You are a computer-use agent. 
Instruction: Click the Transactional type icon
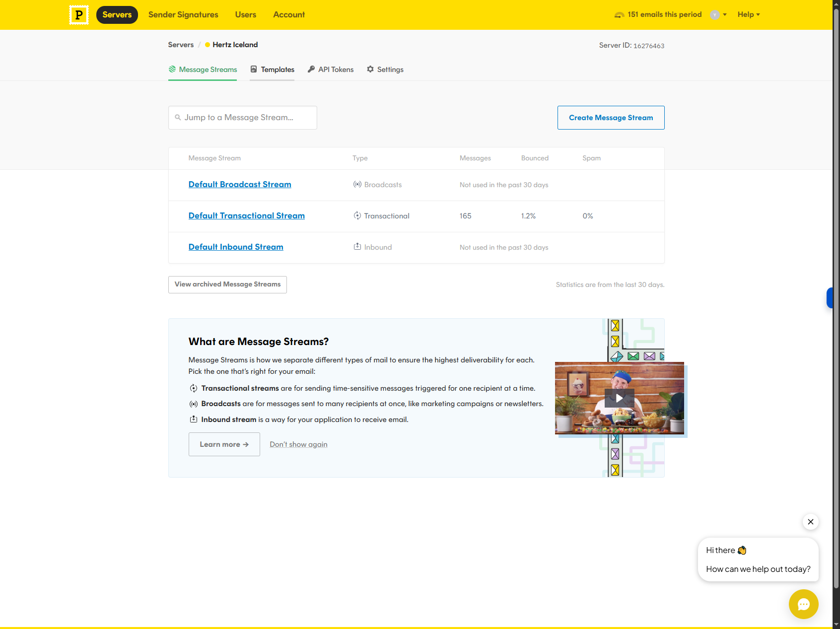point(357,215)
